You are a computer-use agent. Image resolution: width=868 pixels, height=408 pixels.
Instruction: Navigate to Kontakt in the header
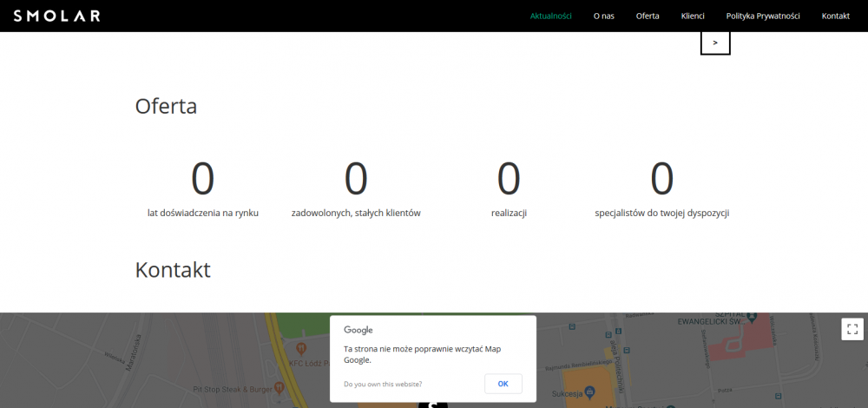(x=835, y=16)
